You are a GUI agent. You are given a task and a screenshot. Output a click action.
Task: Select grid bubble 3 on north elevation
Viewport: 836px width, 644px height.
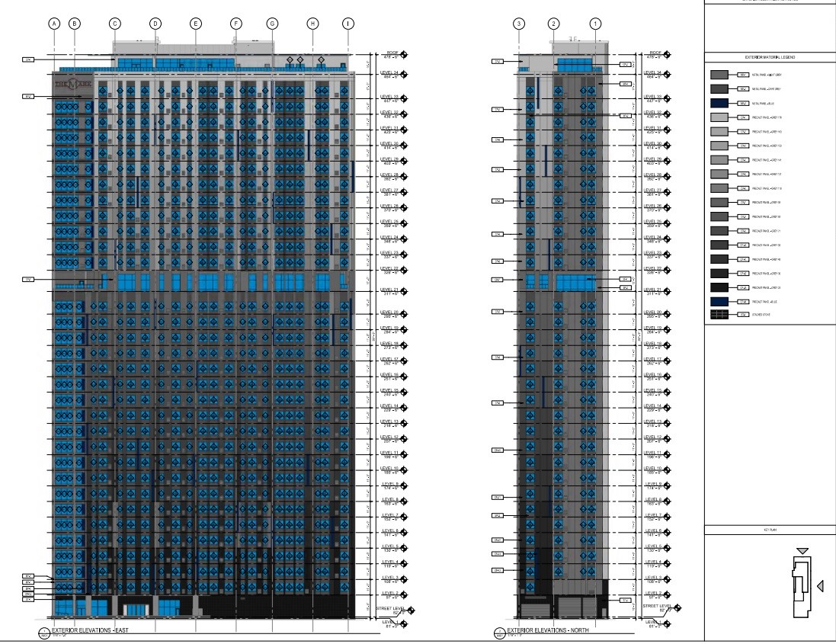tap(519, 24)
